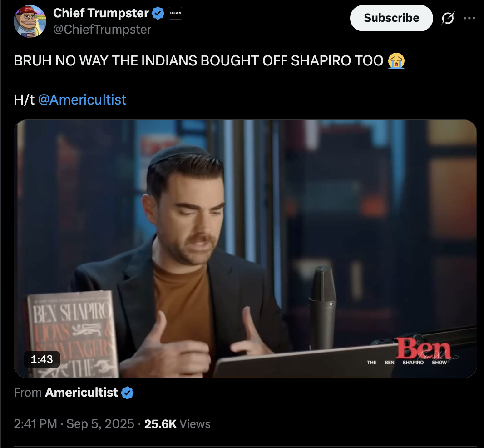Click the word From before Americultist

tap(28, 393)
